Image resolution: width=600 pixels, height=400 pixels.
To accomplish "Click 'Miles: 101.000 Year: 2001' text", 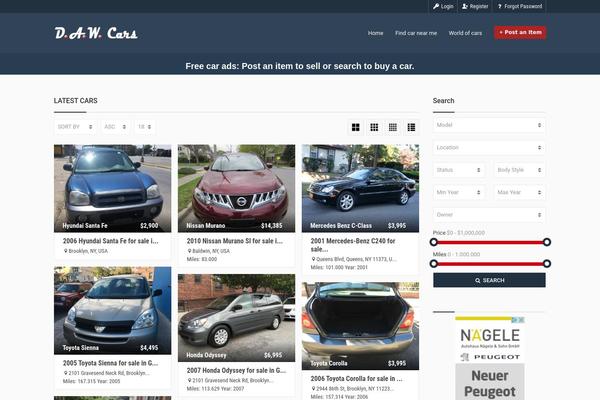I will pyautogui.click(x=339, y=267).
